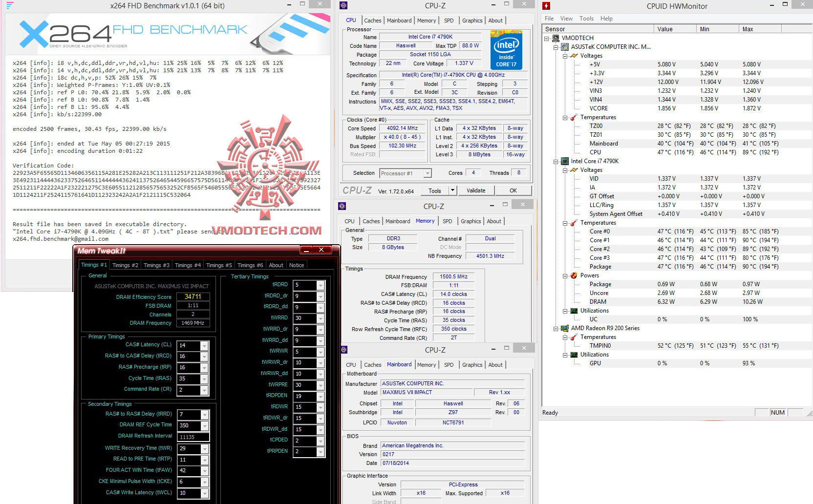The width and height of the screenshot is (813, 504).
Task: Open the Cycle Time (tRAS) dropdown in Mem TweakIt
Action: point(204,379)
